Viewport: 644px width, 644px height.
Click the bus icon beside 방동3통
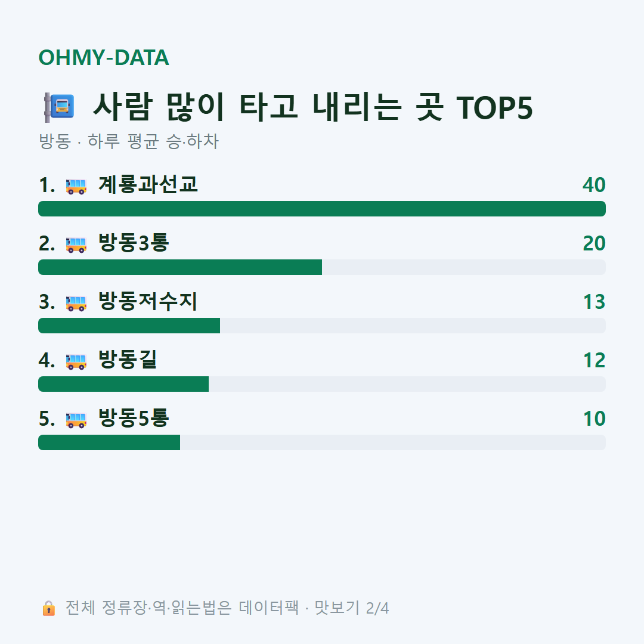tap(76, 244)
